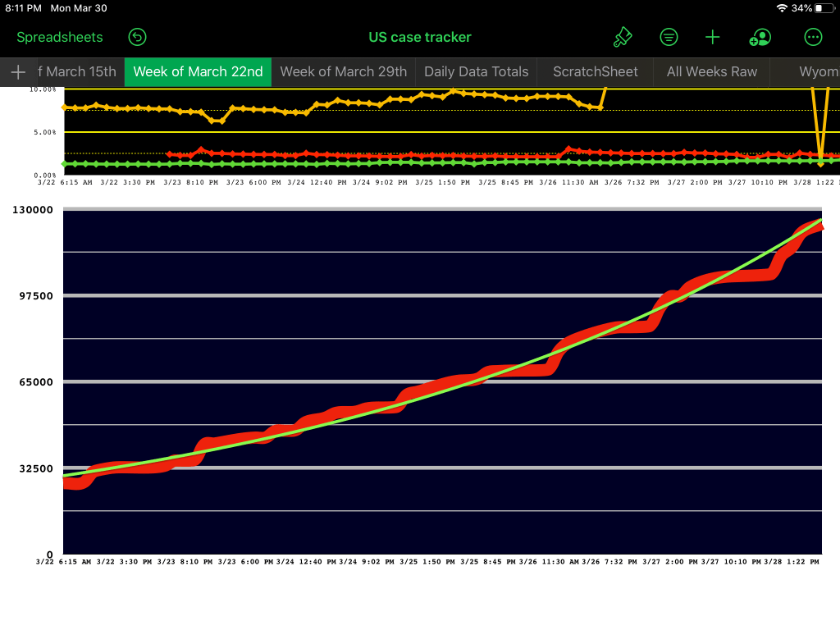Select the upper percentage line chart
840x630 pixels.
coord(443,131)
